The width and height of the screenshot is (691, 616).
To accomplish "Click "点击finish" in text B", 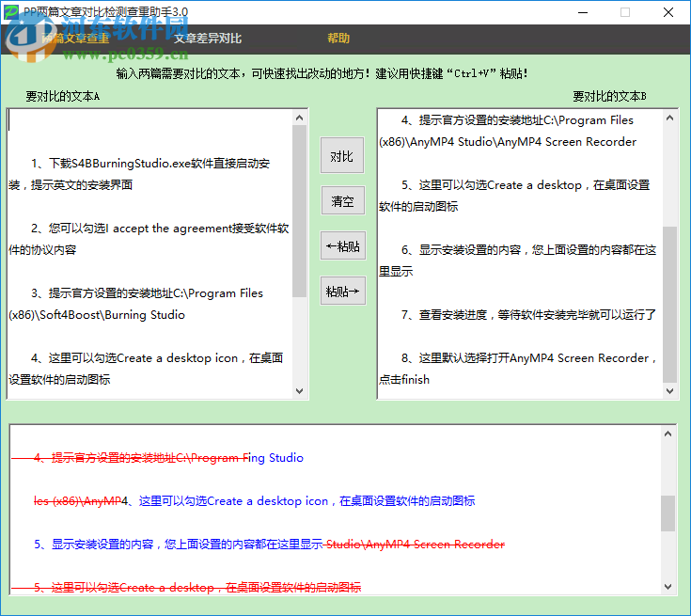I will (x=404, y=380).
